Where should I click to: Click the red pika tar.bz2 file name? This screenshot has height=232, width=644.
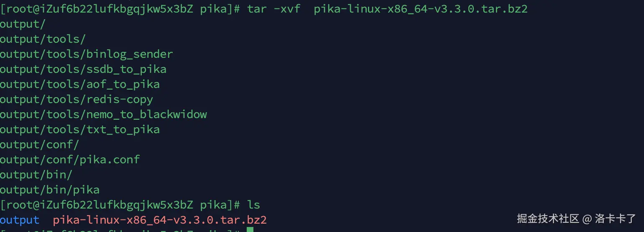coord(160,220)
